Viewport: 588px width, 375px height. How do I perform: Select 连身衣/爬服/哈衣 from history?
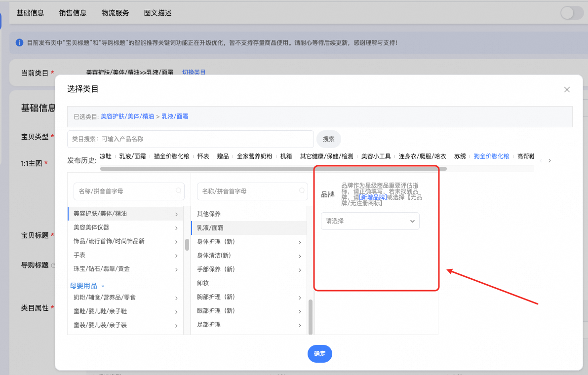422,156
